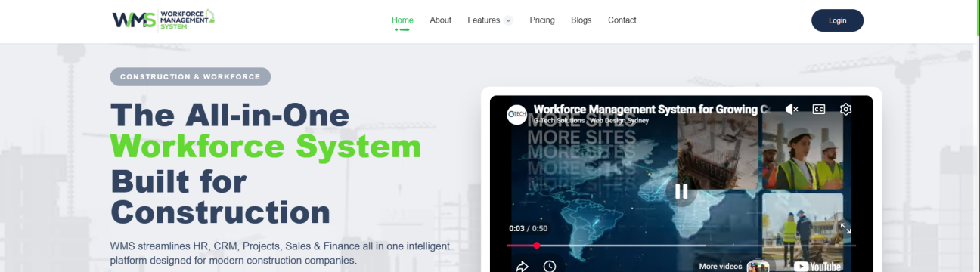The height and width of the screenshot is (272, 980).
Task: Navigate to Pricing
Action: 542,20
